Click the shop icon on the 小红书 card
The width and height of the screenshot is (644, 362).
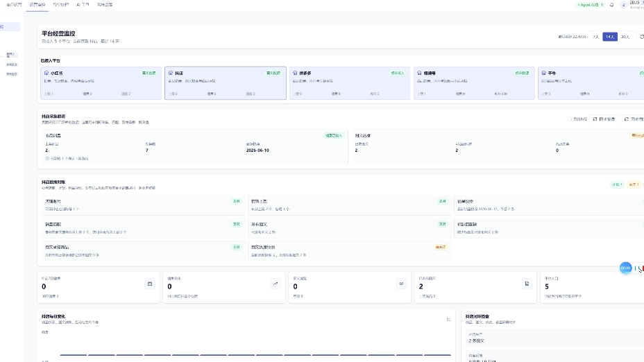coord(46,73)
